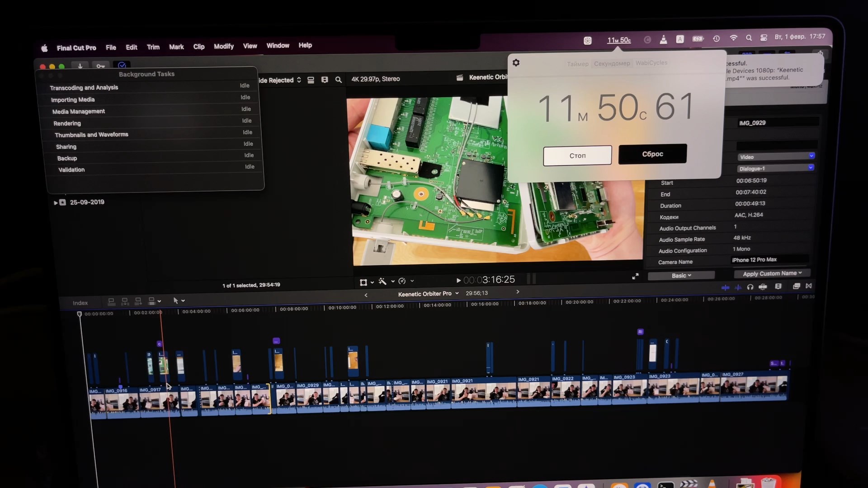Click the IMG_0929 name field in inspector
Image resolution: width=868 pixels, height=488 pixels.
pyautogui.click(x=778, y=122)
